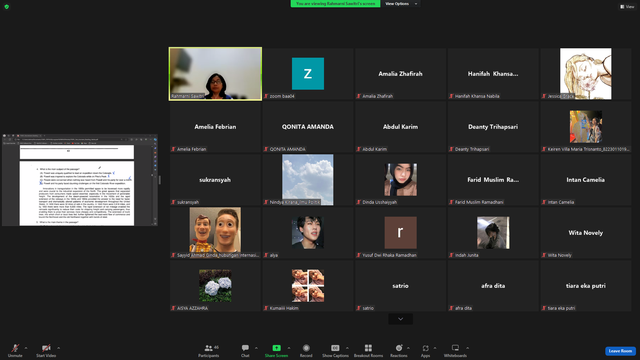Click the shared screen document preview
Screen dimensions: 640x360
(80, 180)
